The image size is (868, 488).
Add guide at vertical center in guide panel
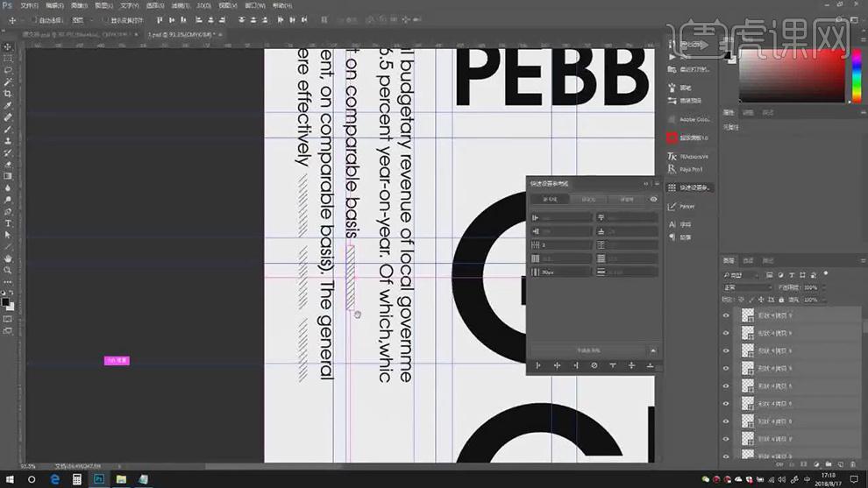pos(557,365)
